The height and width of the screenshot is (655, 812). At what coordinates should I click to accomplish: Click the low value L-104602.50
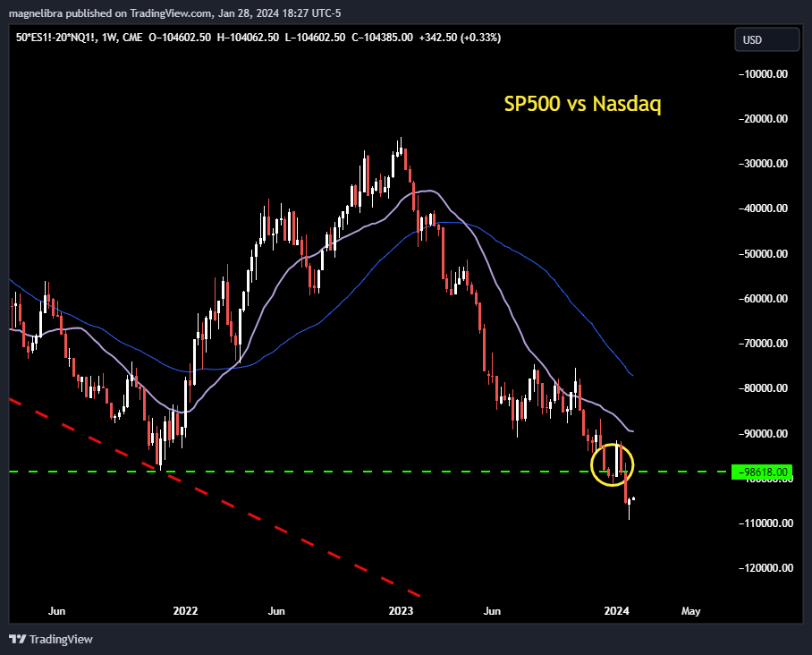pyautogui.click(x=315, y=38)
